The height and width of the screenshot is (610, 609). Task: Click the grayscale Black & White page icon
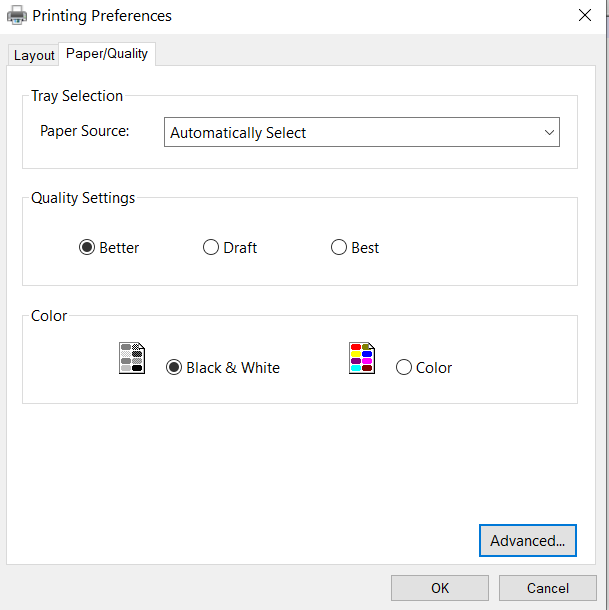click(131, 358)
